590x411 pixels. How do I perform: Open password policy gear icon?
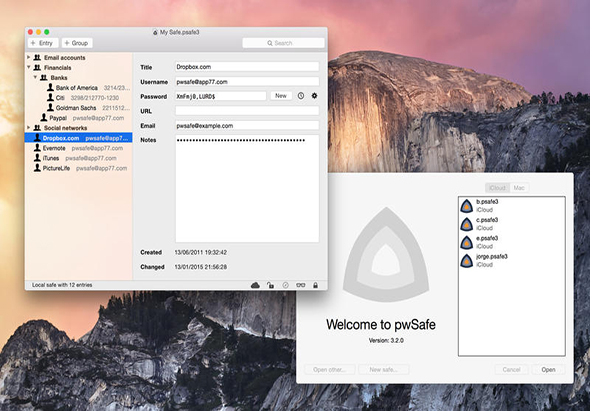[x=314, y=96]
